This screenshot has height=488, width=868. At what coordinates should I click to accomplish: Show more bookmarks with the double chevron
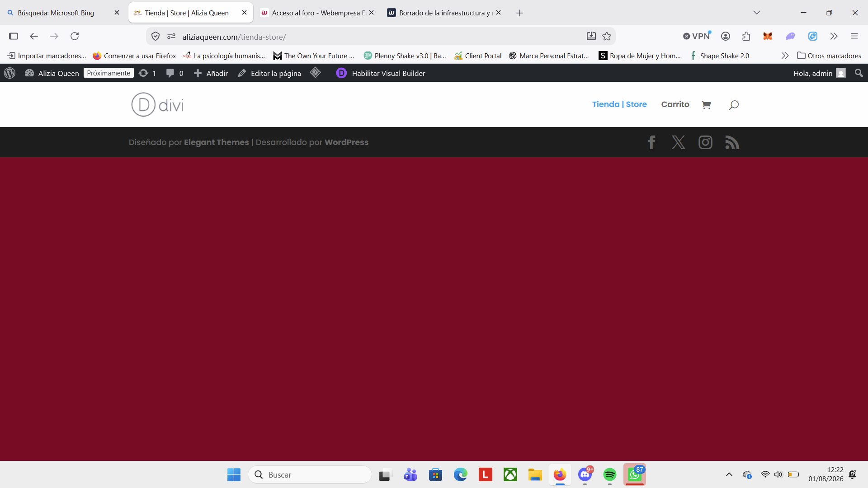785,56
